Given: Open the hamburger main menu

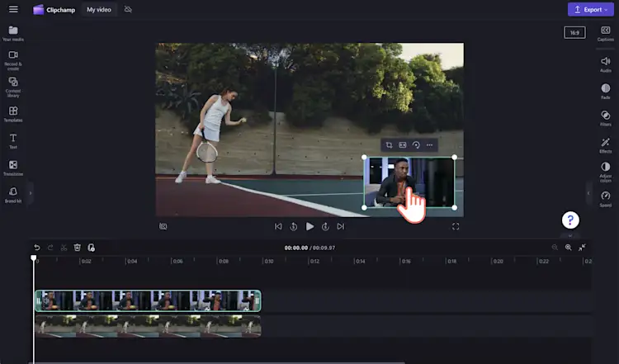Looking at the screenshot, I should tap(13, 9).
